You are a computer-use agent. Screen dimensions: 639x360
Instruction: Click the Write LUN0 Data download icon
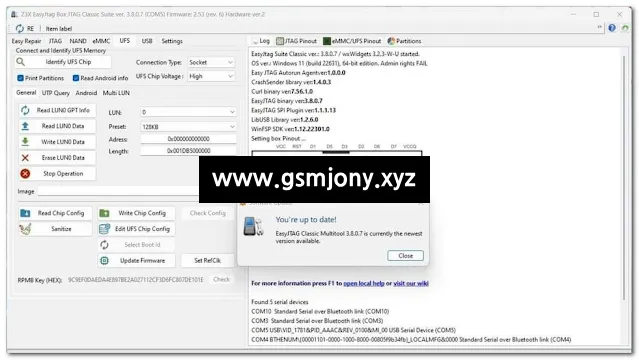[x=25, y=142]
